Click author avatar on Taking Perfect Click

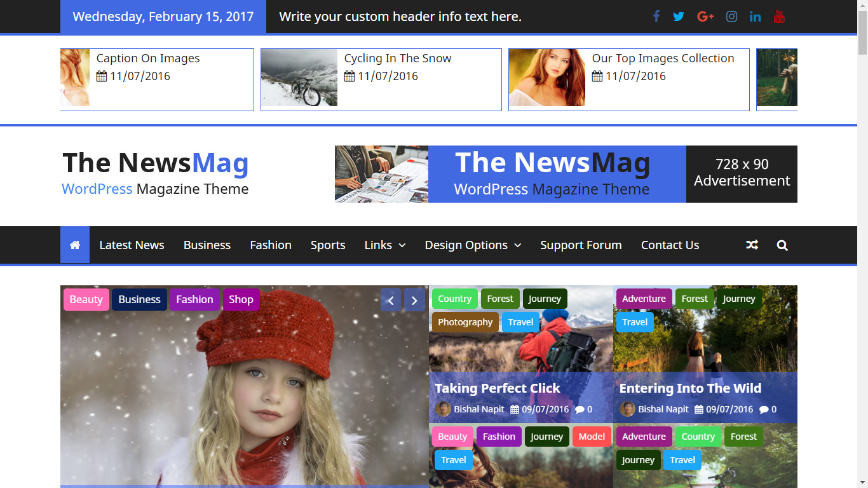[x=443, y=409]
